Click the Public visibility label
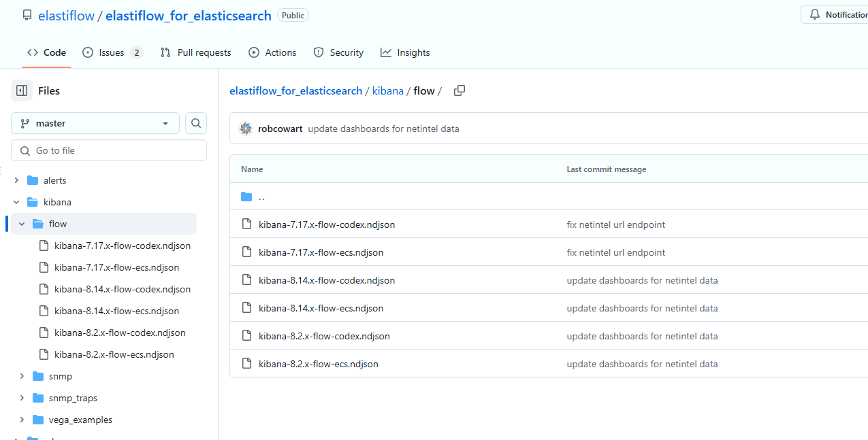 pos(293,16)
